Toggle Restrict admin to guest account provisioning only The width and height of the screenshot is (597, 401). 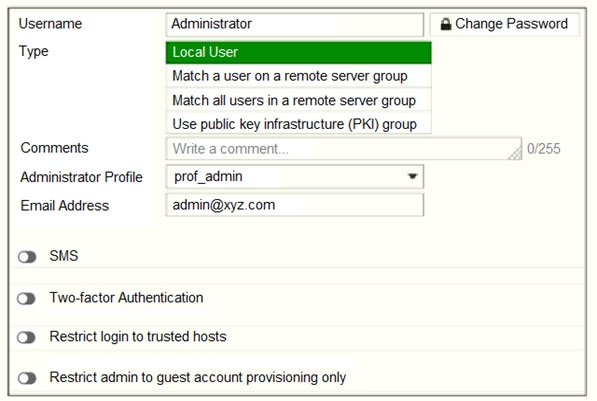(27, 379)
